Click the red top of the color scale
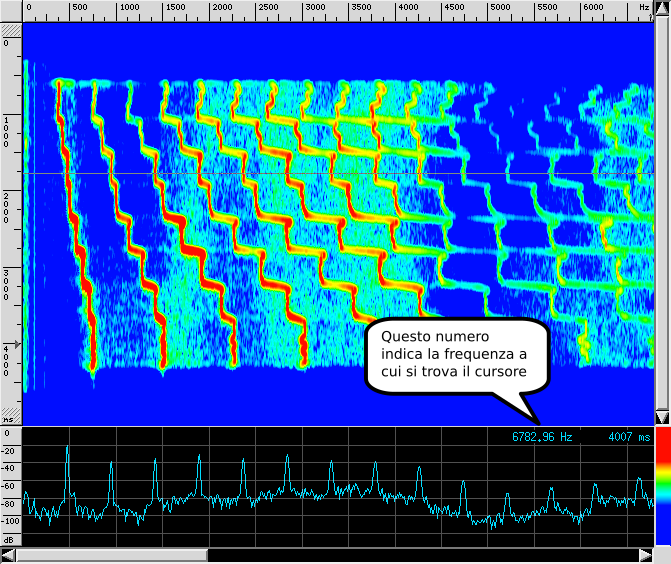 pos(661,451)
